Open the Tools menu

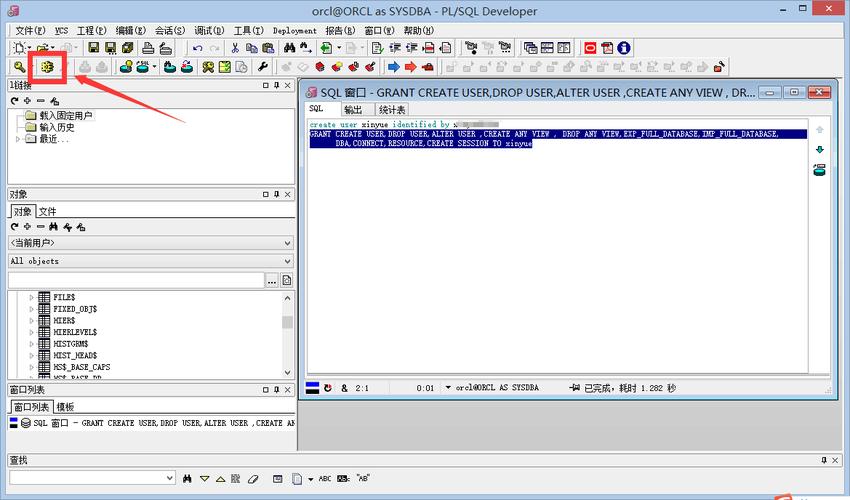248,30
